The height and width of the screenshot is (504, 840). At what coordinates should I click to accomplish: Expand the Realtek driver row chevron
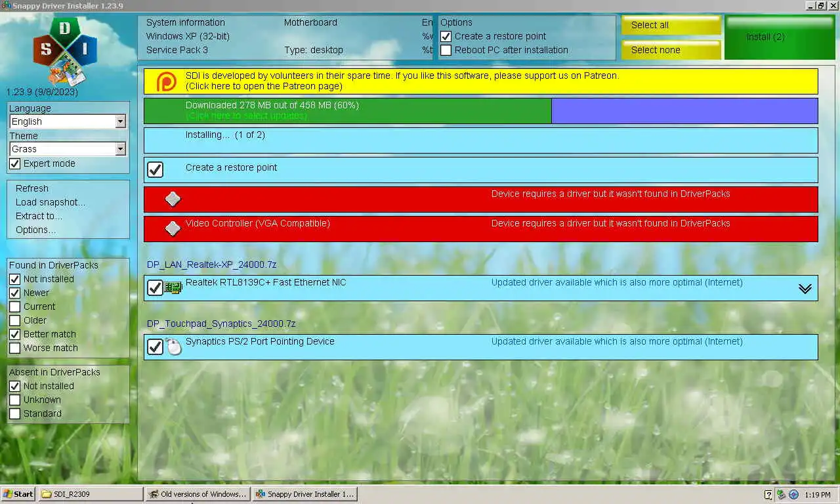pos(805,289)
